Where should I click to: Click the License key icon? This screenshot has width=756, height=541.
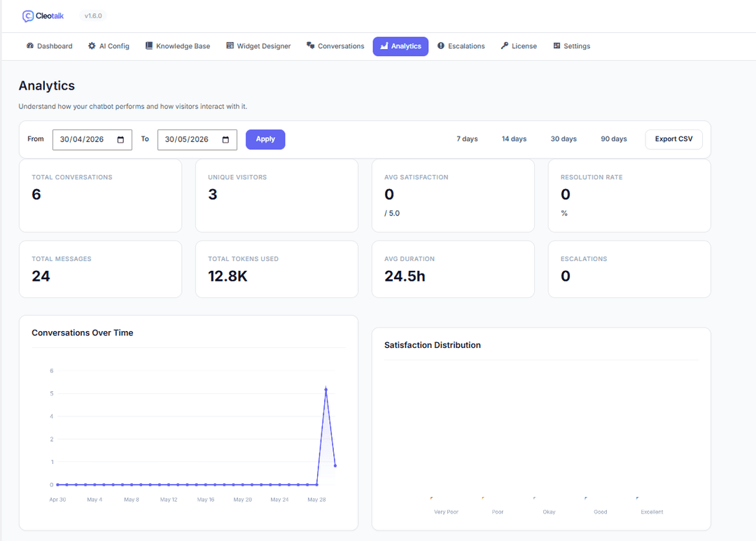(x=504, y=45)
